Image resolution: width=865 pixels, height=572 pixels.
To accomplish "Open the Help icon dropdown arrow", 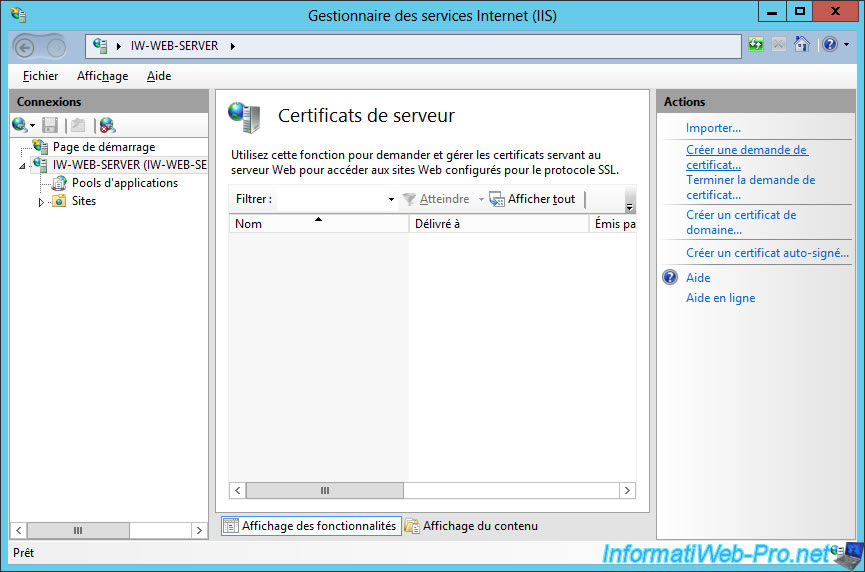I will 846,44.
